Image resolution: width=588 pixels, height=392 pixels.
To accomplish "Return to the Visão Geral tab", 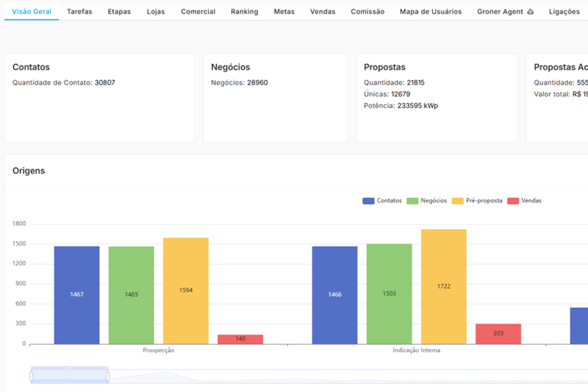I will pos(31,11).
